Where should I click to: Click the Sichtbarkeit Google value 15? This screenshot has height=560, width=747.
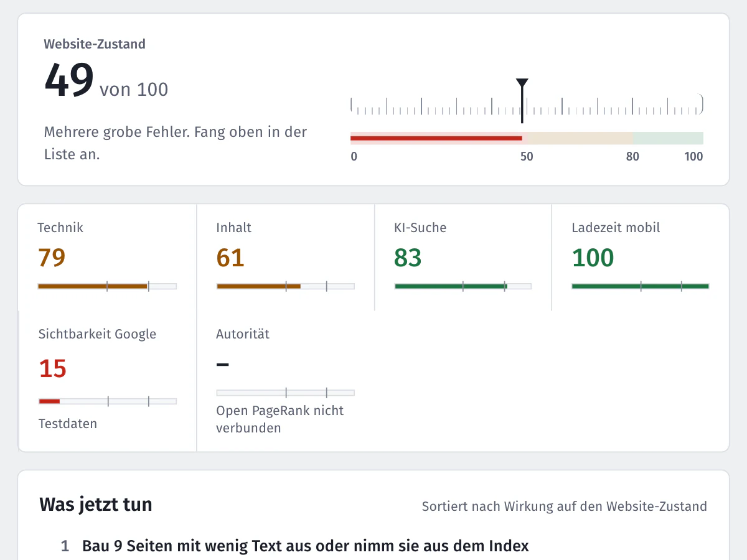pyautogui.click(x=52, y=368)
